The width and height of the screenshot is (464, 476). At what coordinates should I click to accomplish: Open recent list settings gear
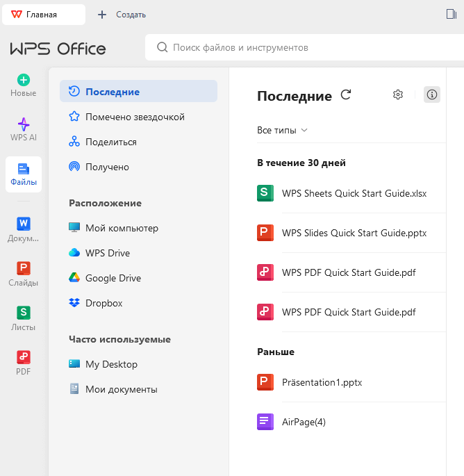click(x=398, y=95)
